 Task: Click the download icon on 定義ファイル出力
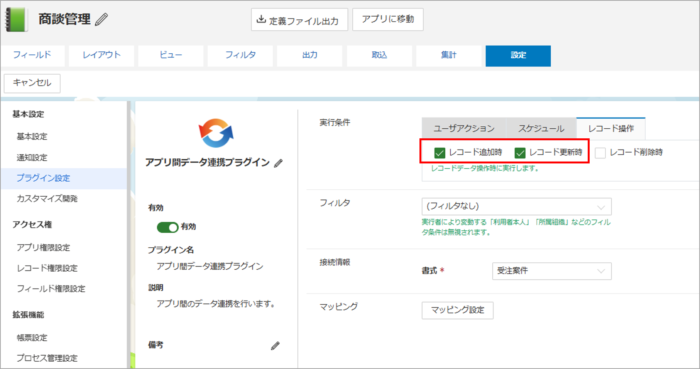coord(261,19)
